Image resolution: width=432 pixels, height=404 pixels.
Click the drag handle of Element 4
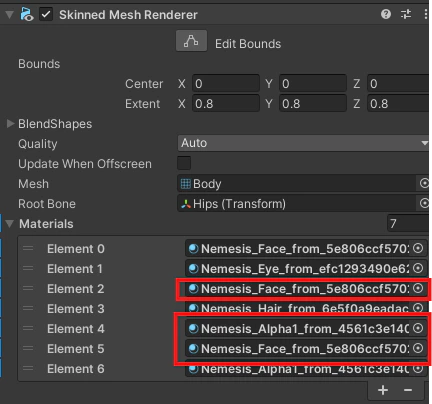click(x=28, y=329)
